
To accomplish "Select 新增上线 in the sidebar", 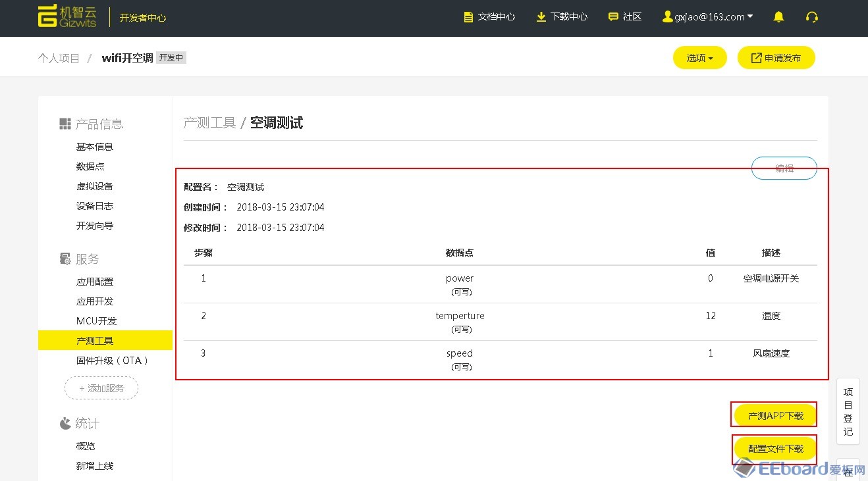I will click(x=95, y=466).
